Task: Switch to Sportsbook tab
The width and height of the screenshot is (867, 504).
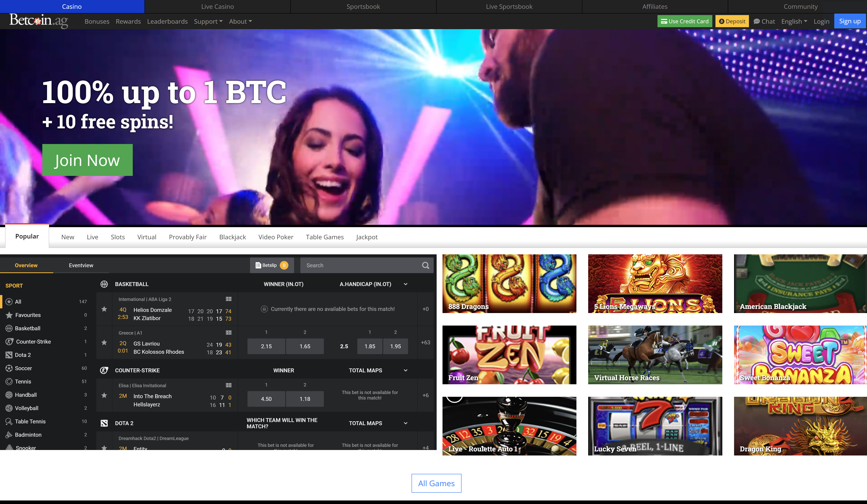Action: tap(363, 6)
